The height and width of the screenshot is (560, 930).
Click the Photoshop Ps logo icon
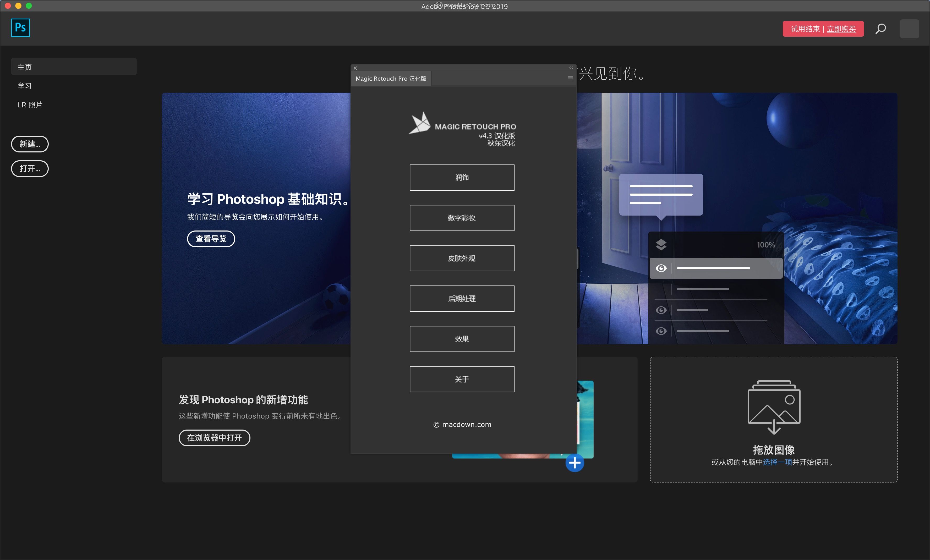[x=20, y=28]
